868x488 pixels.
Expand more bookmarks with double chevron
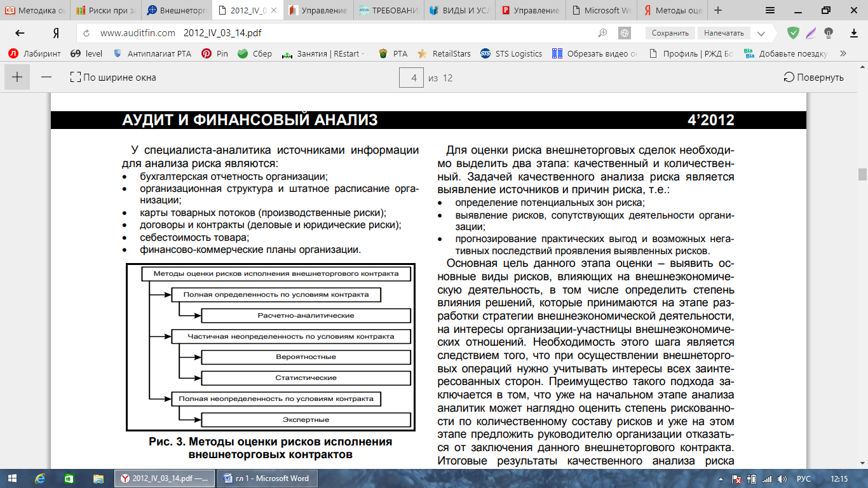coord(843,54)
